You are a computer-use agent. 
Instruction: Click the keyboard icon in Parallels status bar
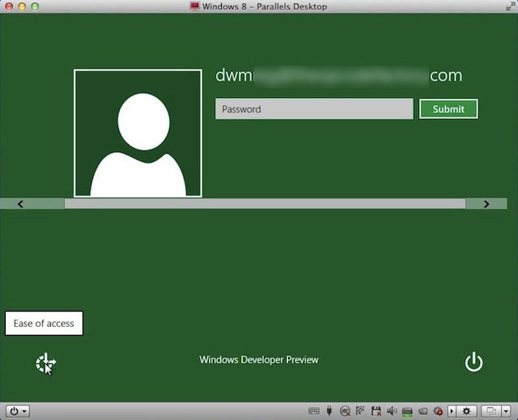[x=314, y=411]
